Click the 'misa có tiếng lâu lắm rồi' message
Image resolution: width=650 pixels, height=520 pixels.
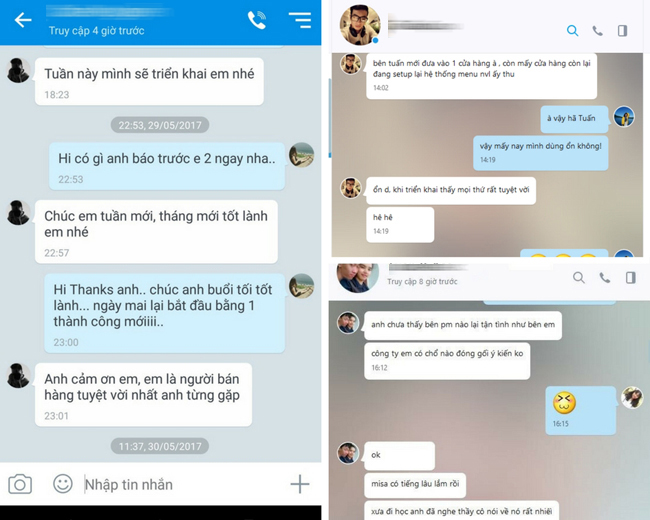(x=415, y=484)
